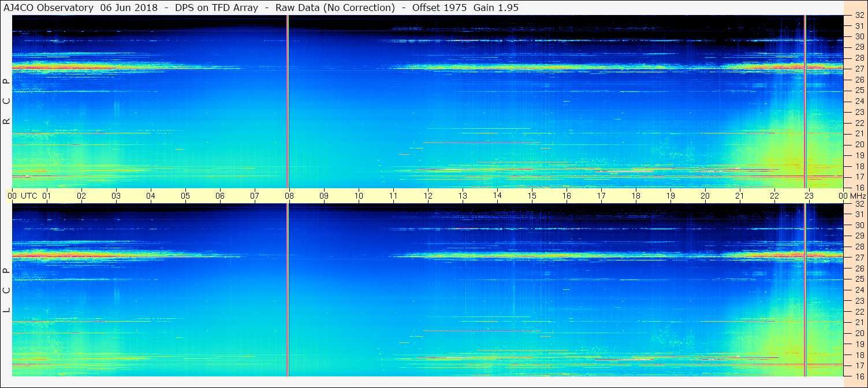Click the 30 MHz tick of the RCP panel

click(x=859, y=36)
